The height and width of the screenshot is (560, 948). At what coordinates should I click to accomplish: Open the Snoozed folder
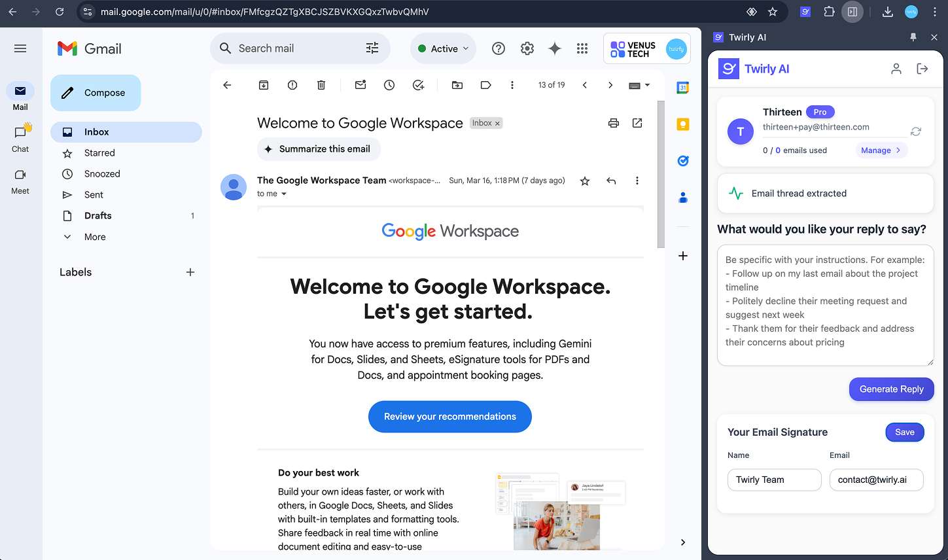126,174
